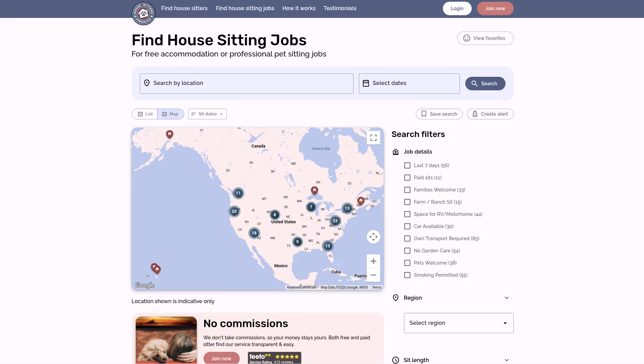Check Car Available filter

click(407, 226)
